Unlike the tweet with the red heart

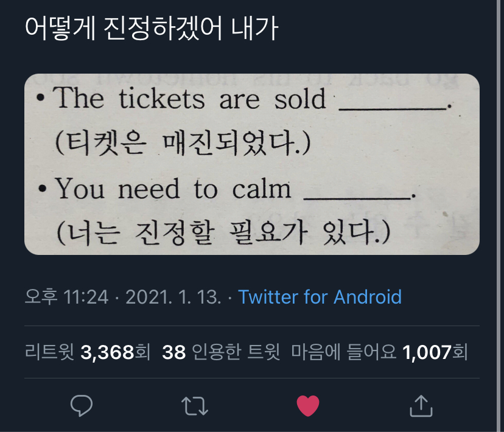point(308,406)
